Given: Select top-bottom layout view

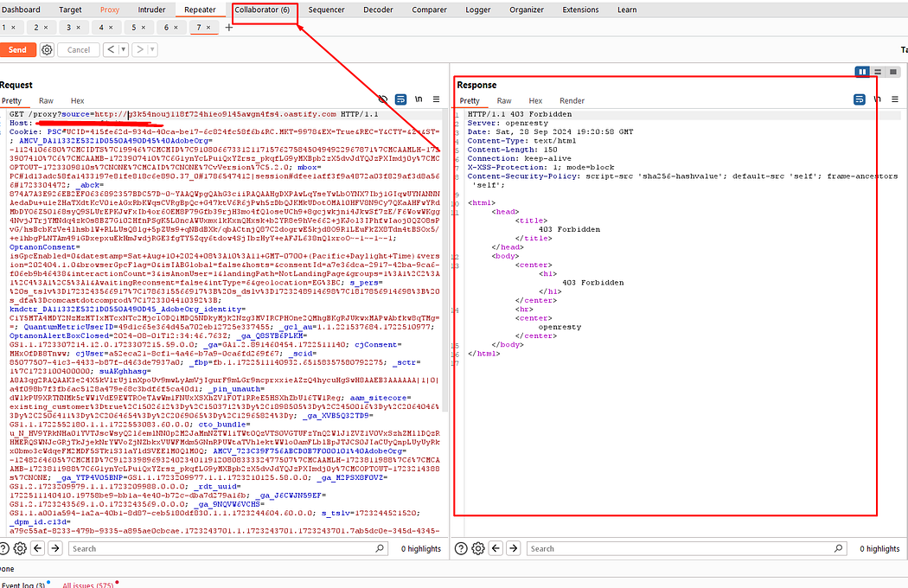Looking at the screenshot, I should (878, 72).
